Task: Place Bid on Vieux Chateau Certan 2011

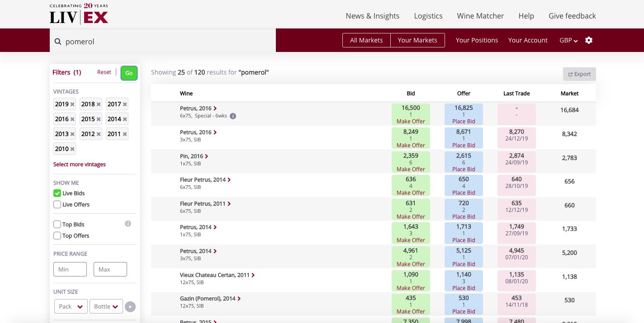Action: pyautogui.click(x=464, y=288)
